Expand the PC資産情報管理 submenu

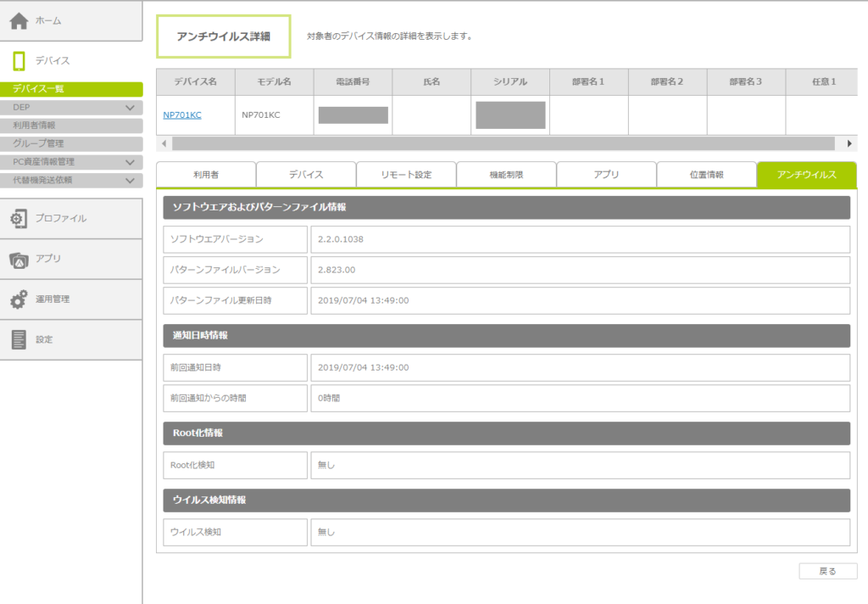130,162
